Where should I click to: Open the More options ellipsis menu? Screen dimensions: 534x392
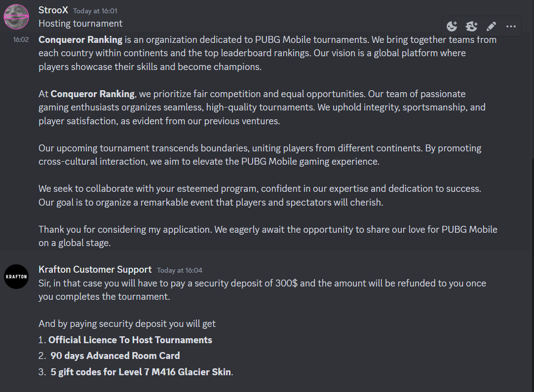(x=511, y=26)
